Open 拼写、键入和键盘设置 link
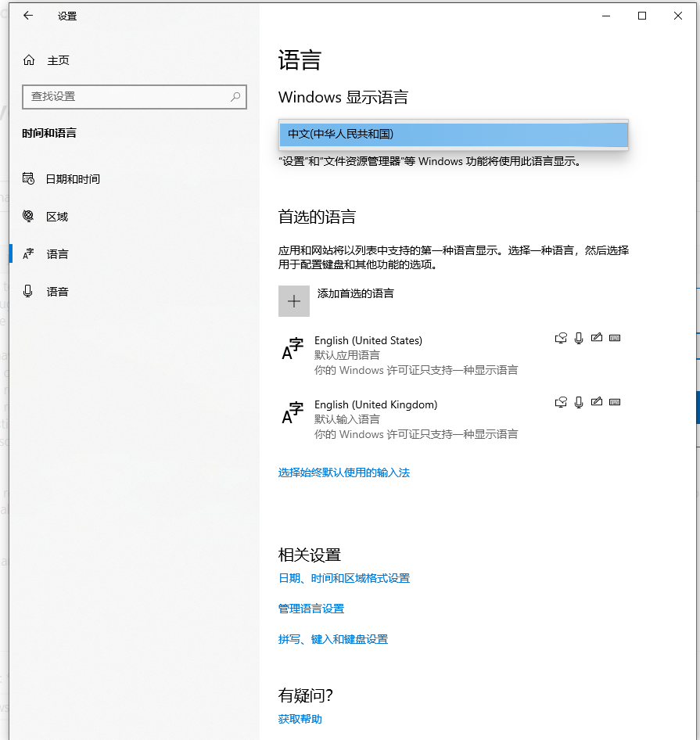The image size is (700, 740). 333,639
